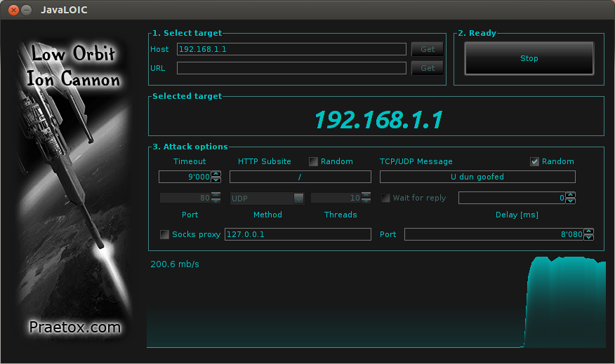Click the HTTP Subsite field
Viewport: 615px width, 364px height.
300,177
